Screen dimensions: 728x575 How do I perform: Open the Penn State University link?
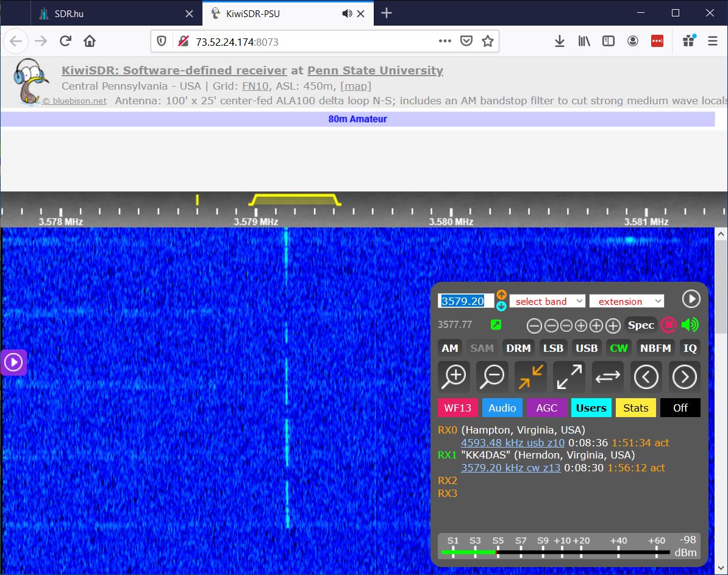[376, 70]
